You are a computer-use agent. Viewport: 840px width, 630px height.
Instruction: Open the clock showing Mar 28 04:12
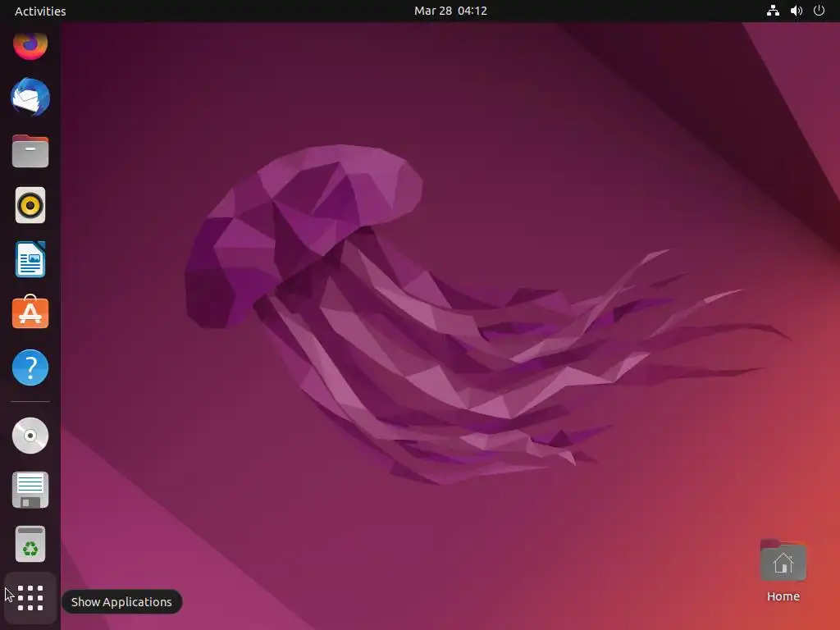click(x=450, y=11)
